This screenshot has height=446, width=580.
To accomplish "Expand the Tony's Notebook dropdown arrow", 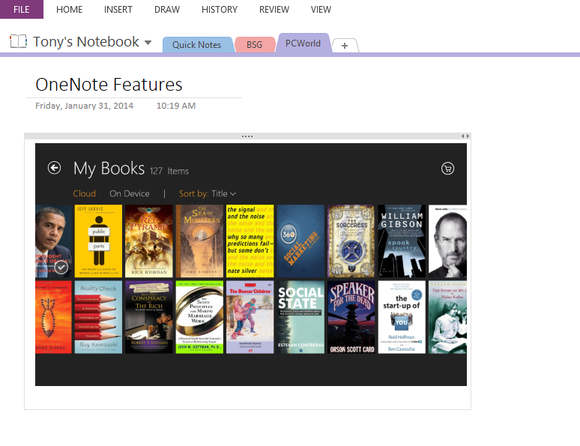I will (148, 43).
